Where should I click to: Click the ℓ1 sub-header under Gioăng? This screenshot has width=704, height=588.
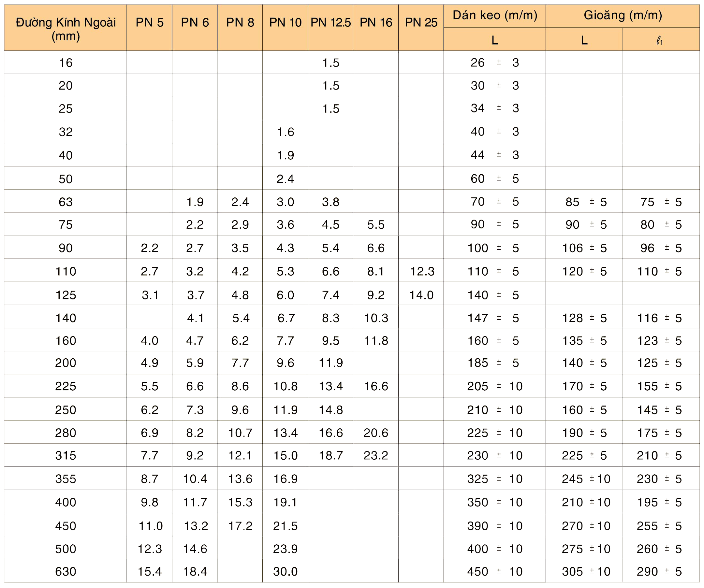[660, 41]
